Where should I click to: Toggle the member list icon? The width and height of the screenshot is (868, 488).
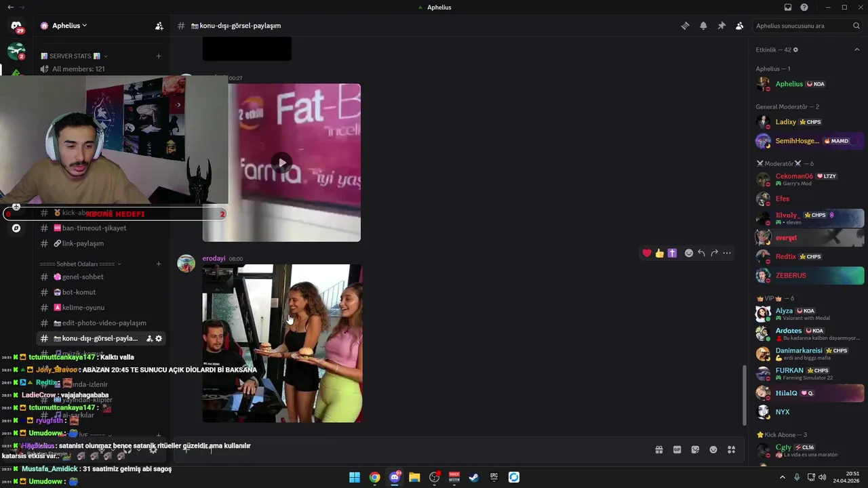739,26
